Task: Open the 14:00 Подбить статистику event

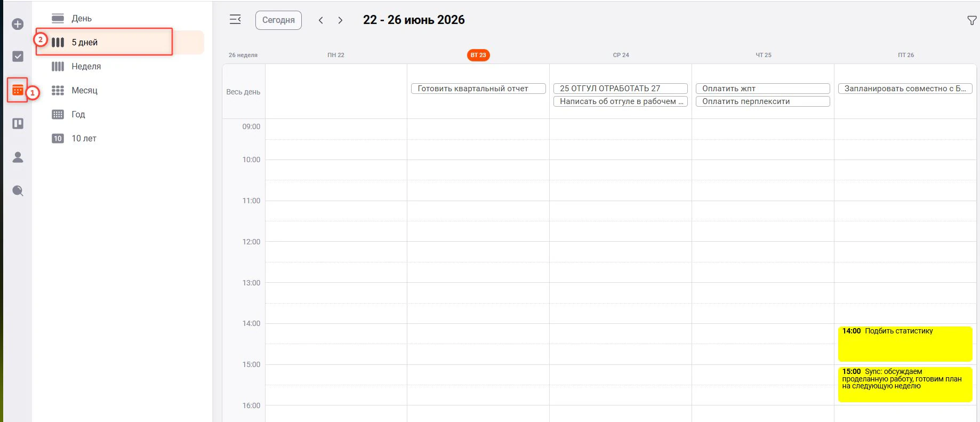Action: pyautogui.click(x=905, y=344)
